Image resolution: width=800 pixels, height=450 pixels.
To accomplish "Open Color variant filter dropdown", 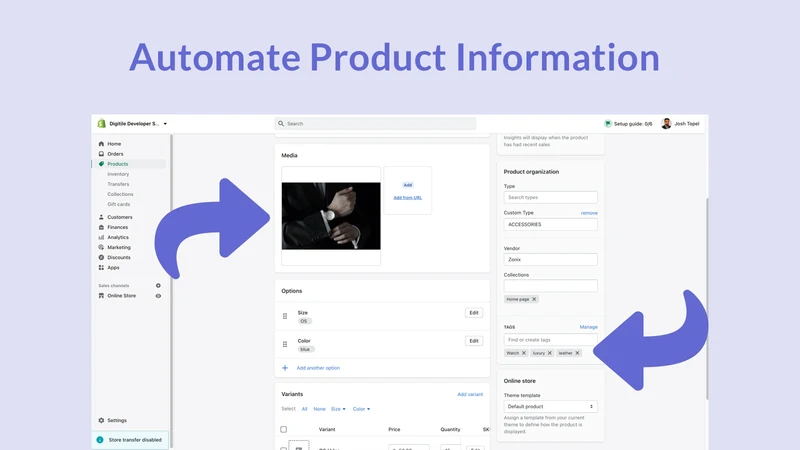I will tap(361, 409).
